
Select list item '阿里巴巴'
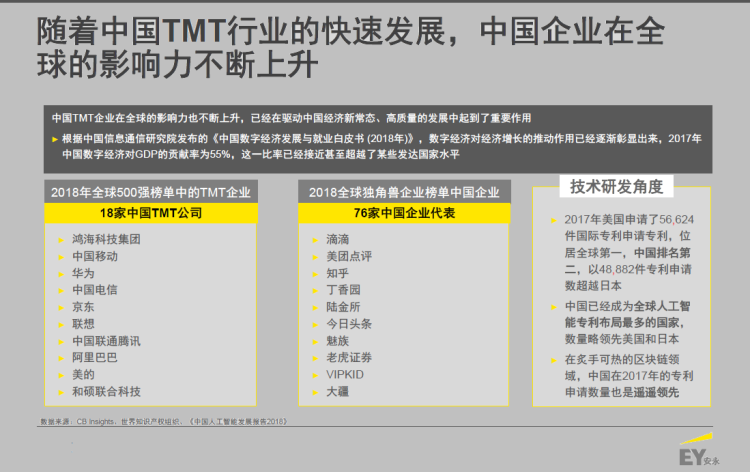pos(95,358)
